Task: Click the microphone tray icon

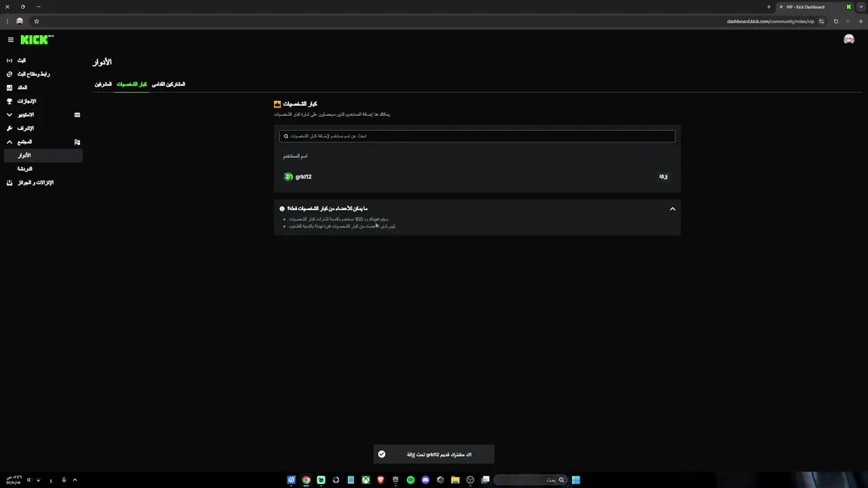Action: pos(64,480)
